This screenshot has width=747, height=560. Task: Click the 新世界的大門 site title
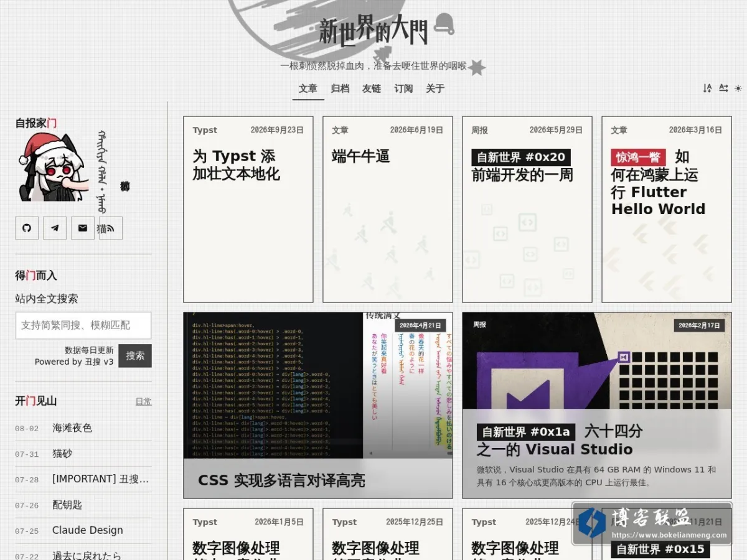(374, 30)
